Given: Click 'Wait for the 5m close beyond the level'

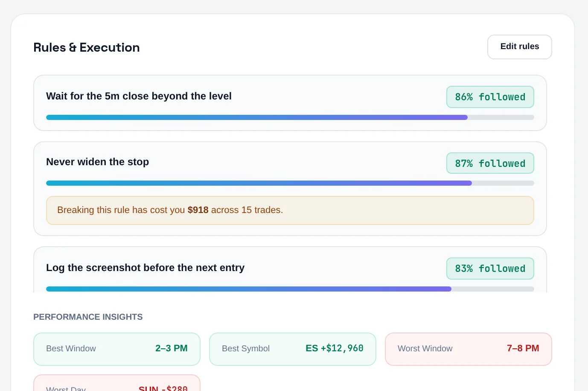Looking at the screenshot, I should click(x=139, y=96).
